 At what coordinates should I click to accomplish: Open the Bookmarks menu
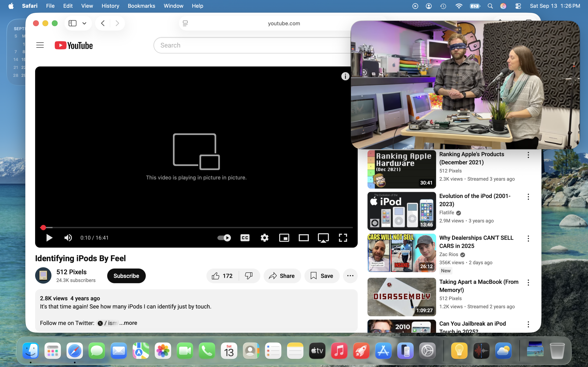[x=141, y=6]
